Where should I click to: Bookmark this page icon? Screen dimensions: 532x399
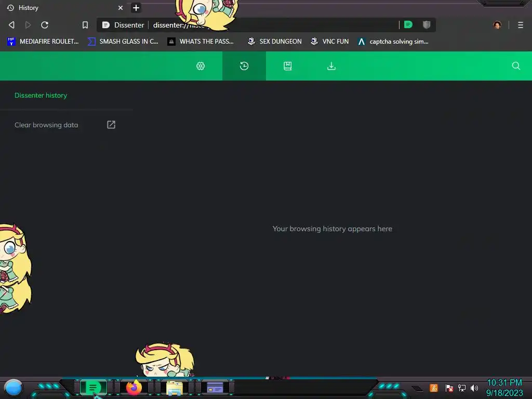pos(85,25)
